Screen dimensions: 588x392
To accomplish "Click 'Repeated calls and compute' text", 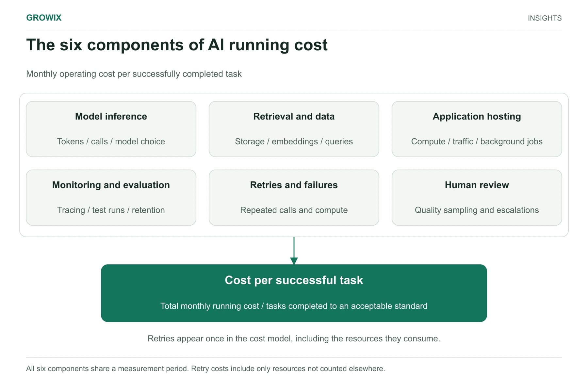I will 294,210.
